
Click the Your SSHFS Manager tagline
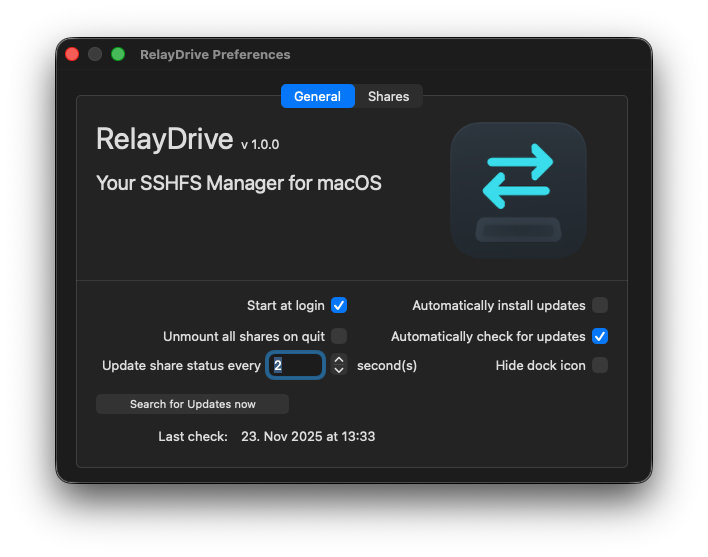[238, 183]
